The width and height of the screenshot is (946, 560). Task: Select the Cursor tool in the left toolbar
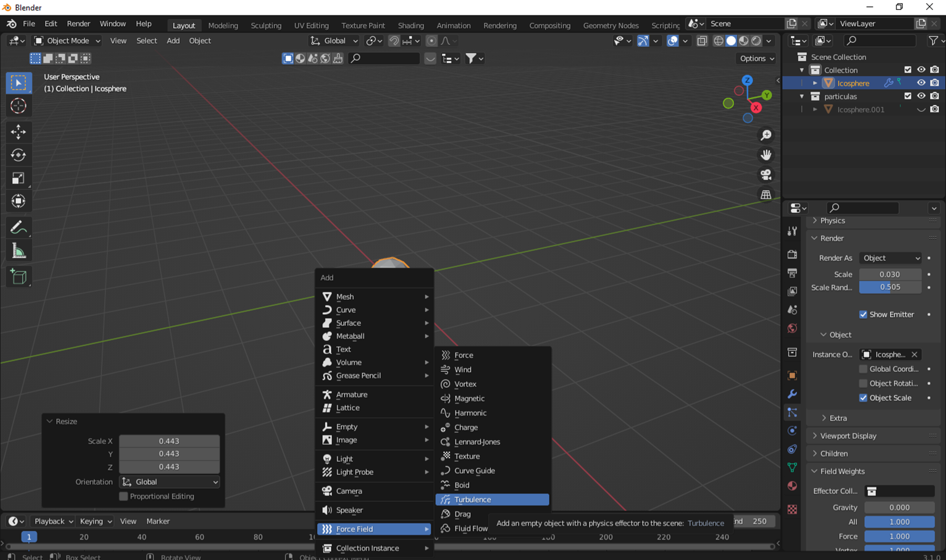point(18,106)
